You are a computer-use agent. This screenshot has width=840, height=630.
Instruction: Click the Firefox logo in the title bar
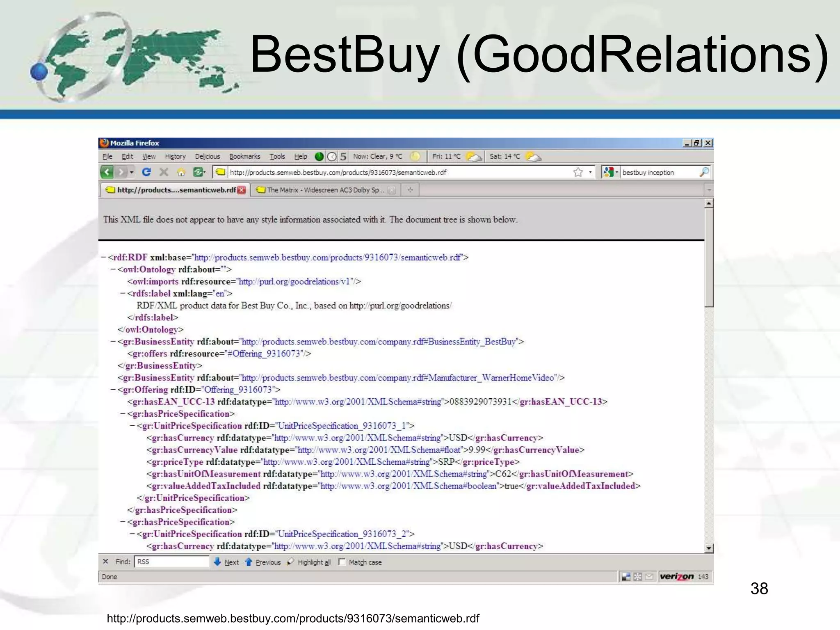105,143
